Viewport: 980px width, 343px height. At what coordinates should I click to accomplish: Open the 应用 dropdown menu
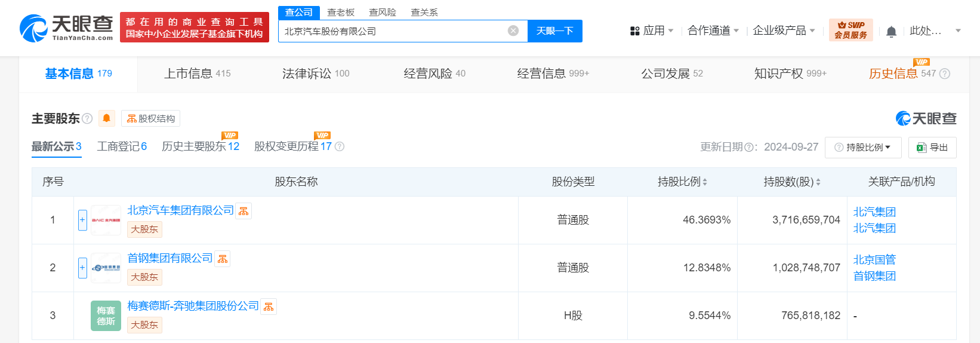[652, 30]
